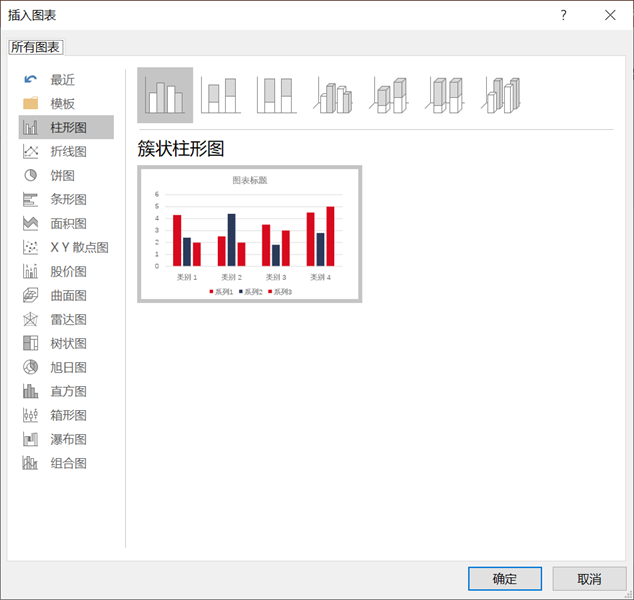Choose the X Y 散点图 scatter category
The width and height of the screenshot is (634, 600).
tap(66, 247)
